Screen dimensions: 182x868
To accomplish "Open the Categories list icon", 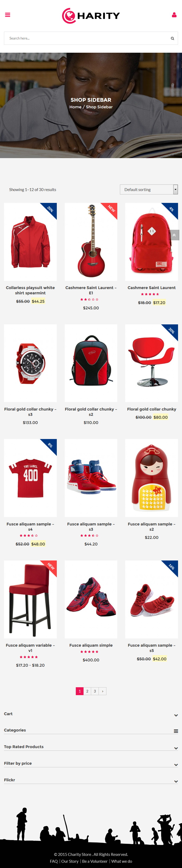I will 176,731.
